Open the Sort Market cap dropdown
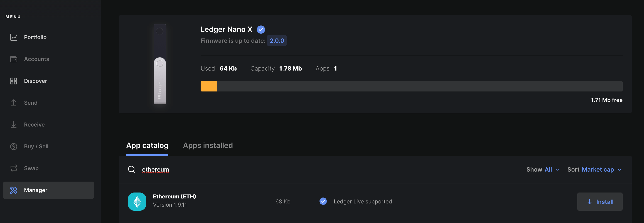 tap(594, 170)
